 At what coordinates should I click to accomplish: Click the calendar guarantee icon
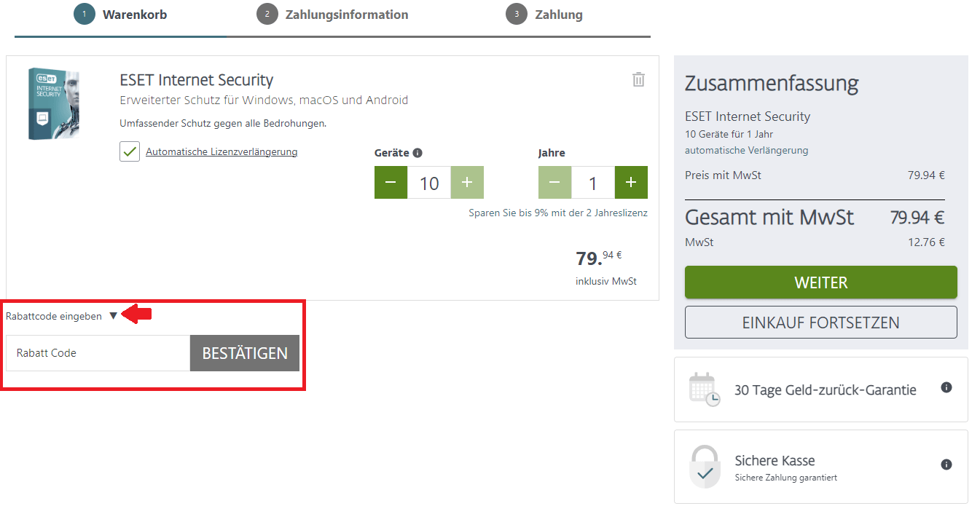pos(705,390)
